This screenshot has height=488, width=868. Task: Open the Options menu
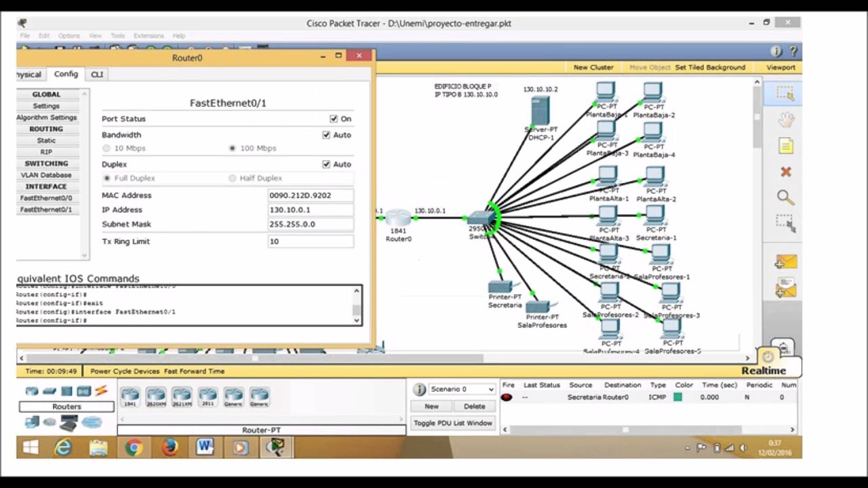68,36
